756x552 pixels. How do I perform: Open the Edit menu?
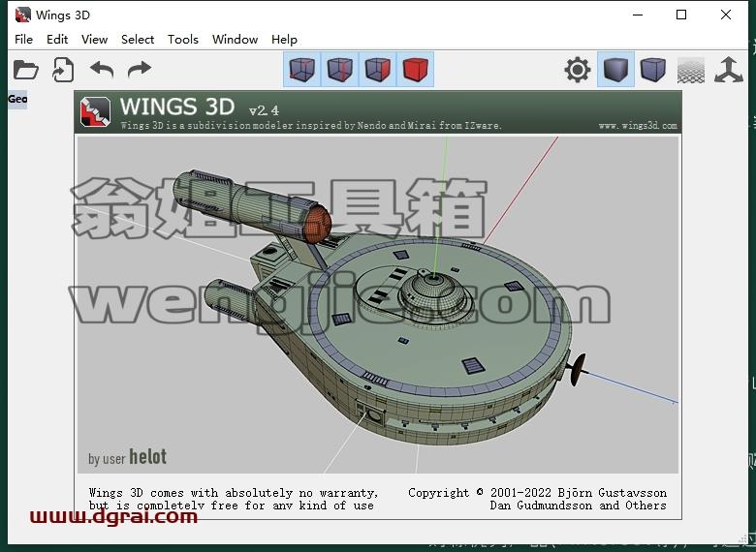57,40
